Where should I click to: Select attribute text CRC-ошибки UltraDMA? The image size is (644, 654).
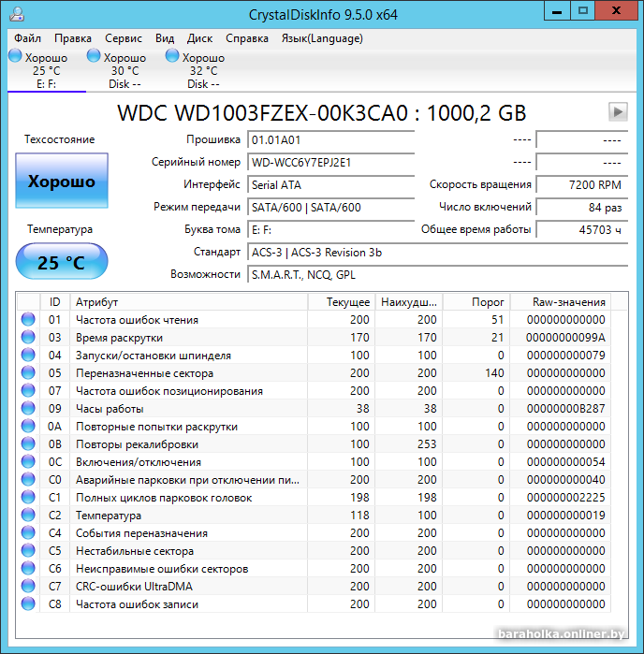[x=134, y=587]
